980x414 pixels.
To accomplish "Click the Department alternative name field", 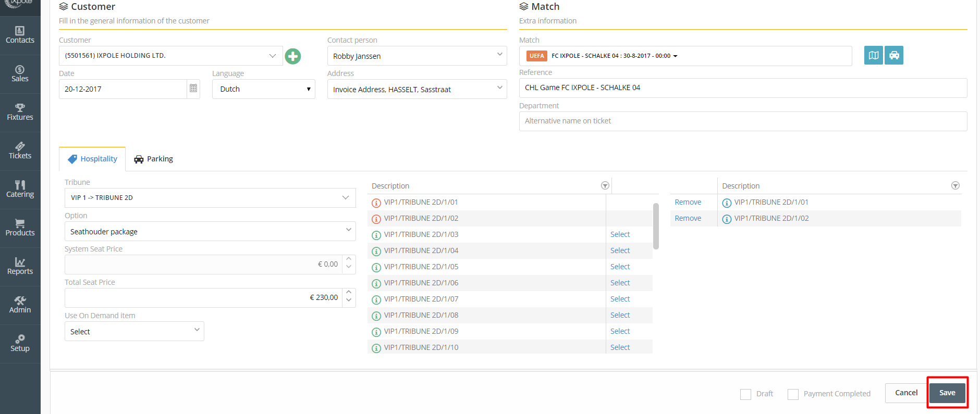I will tap(743, 121).
